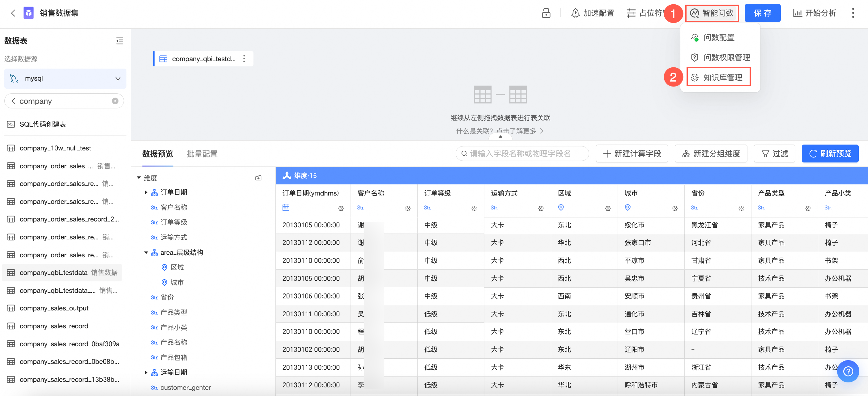Screen dimensions: 868x396
Task: Select 客户名称 field in tree
Action: [173, 208]
